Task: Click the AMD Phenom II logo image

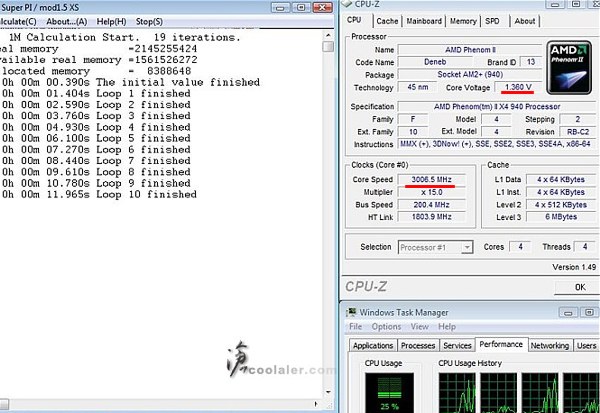Action: [569, 67]
